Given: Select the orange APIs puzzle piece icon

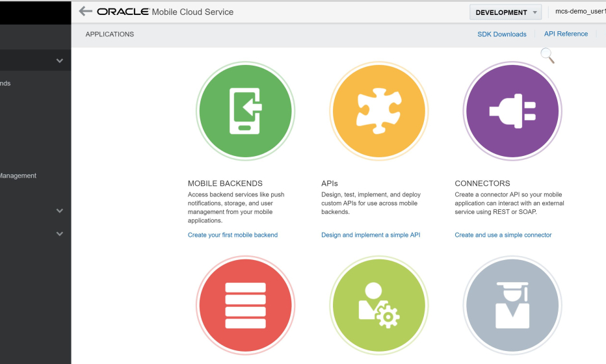Looking at the screenshot, I should 379,111.
